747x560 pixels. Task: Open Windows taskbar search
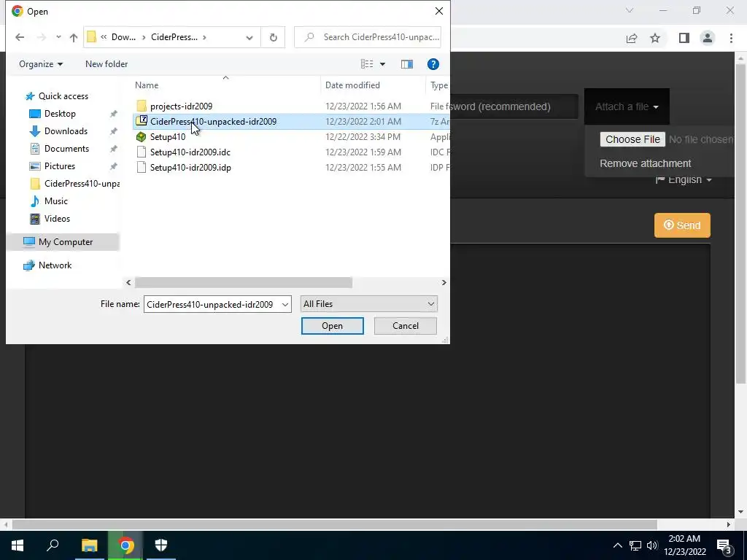53,545
